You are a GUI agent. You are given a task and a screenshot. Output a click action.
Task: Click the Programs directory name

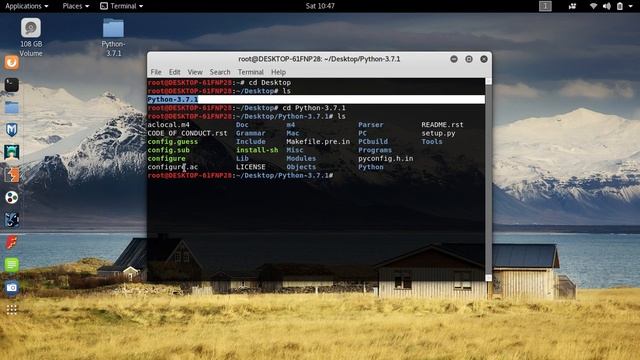375,150
